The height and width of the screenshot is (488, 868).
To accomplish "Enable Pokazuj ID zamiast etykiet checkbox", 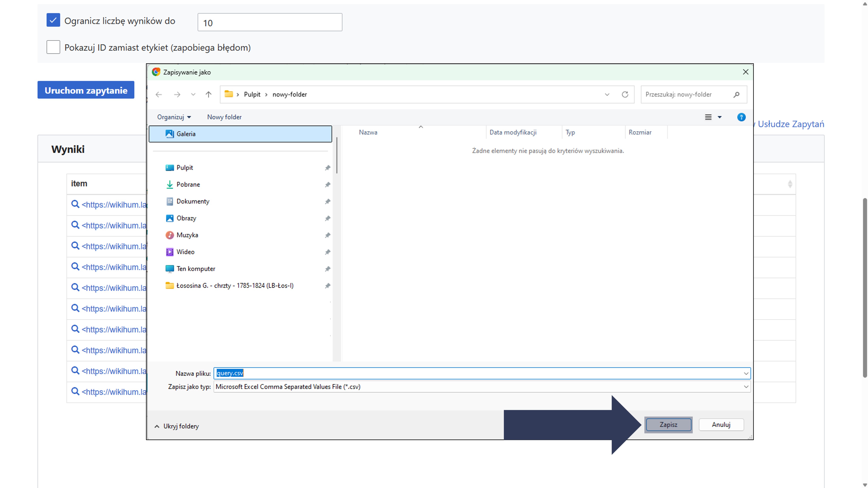I will 53,47.
